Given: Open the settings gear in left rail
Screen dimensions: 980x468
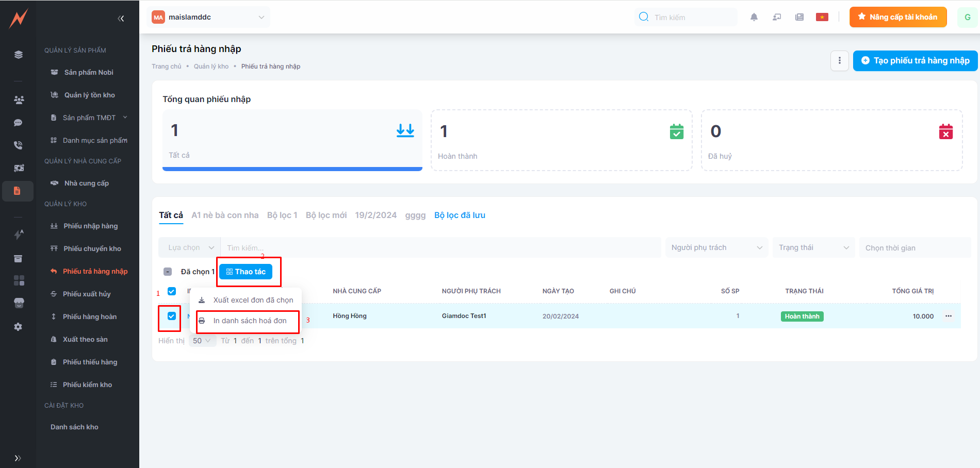Looking at the screenshot, I should tap(18, 327).
